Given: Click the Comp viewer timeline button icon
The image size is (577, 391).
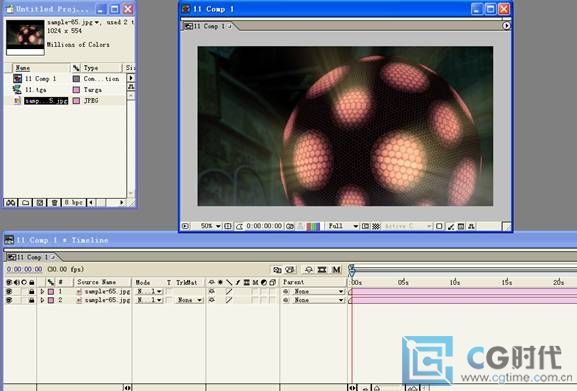Looking at the screenshot, I should 461,226.
